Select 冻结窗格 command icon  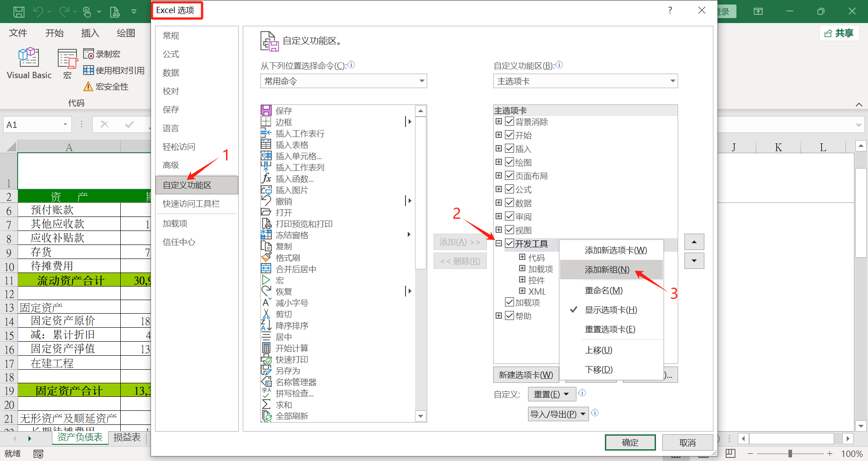(x=266, y=235)
